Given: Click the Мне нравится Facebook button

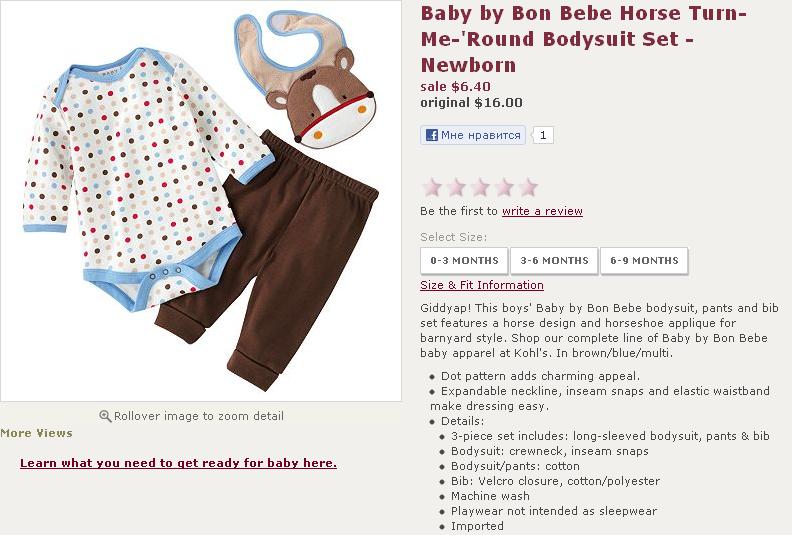Looking at the screenshot, I should click(x=473, y=135).
